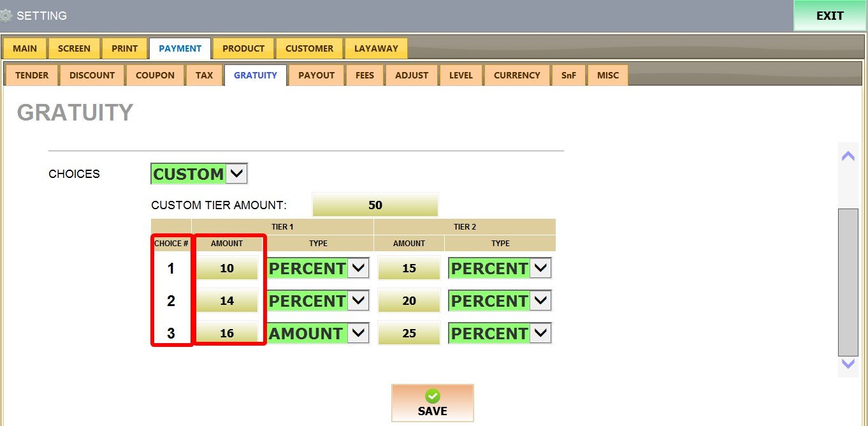Viewport: 868px width, 426px height.
Task: Click the Custom Tier Amount field
Action: coord(375,205)
